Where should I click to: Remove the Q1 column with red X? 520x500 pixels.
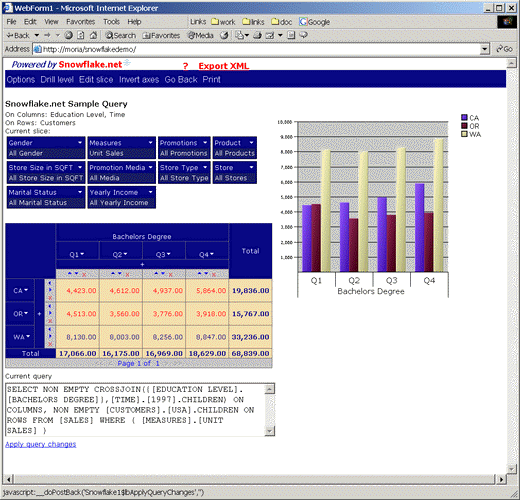click(x=84, y=274)
